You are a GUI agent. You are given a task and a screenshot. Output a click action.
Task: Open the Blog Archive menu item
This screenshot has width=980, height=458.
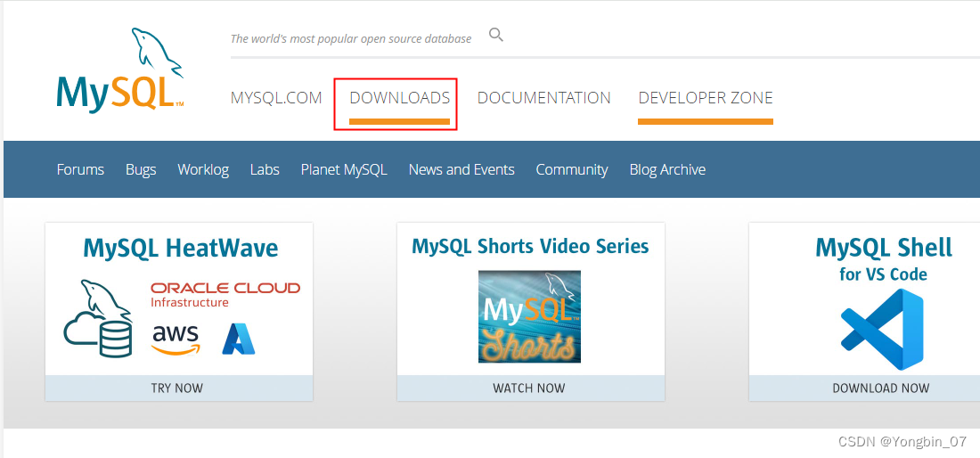click(x=667, y=170)
